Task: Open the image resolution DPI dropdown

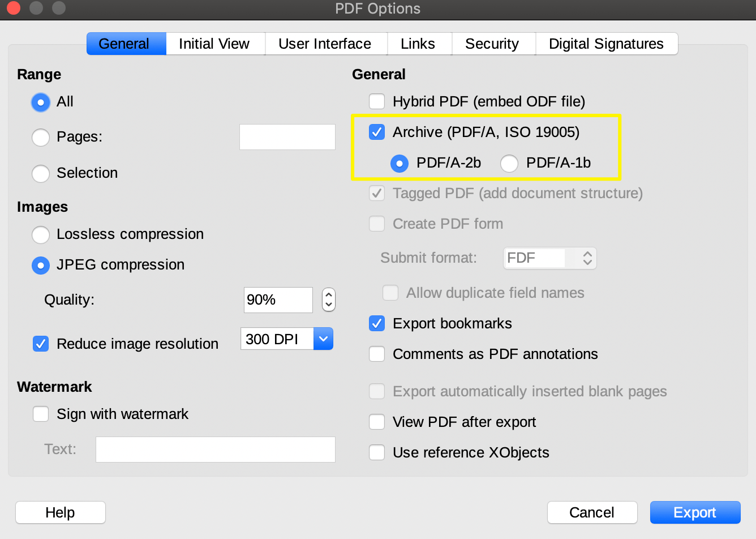Action: click(323, 339)
